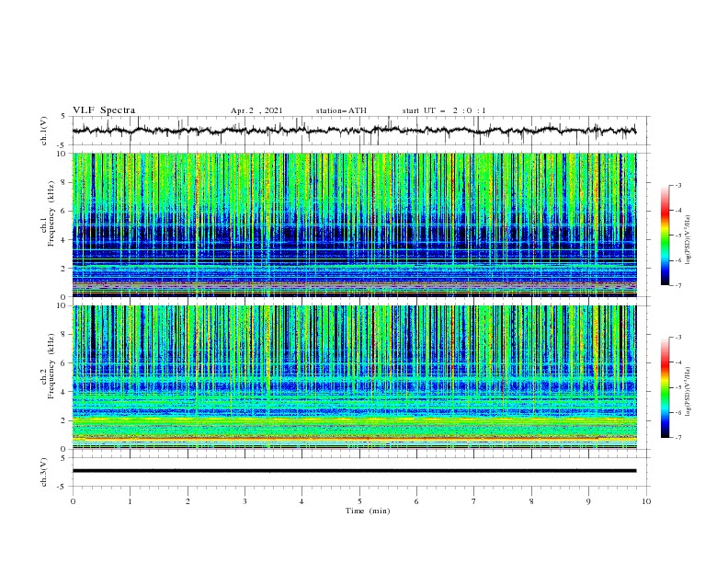This screenshot has height=563, width=728.
Task: Click the ch.2 "Frequency (kHz)" axis title
Action: (51, 365)
